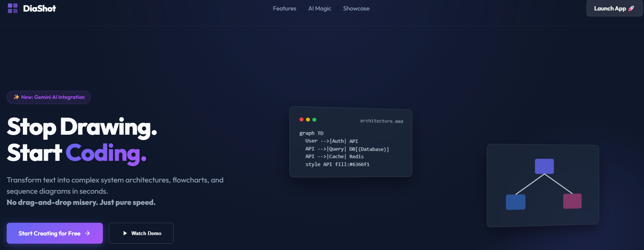This screenshot has height=250, width=644.
Task: Click the New: Gemini AI Integration badge
Action: coord(49,97)
